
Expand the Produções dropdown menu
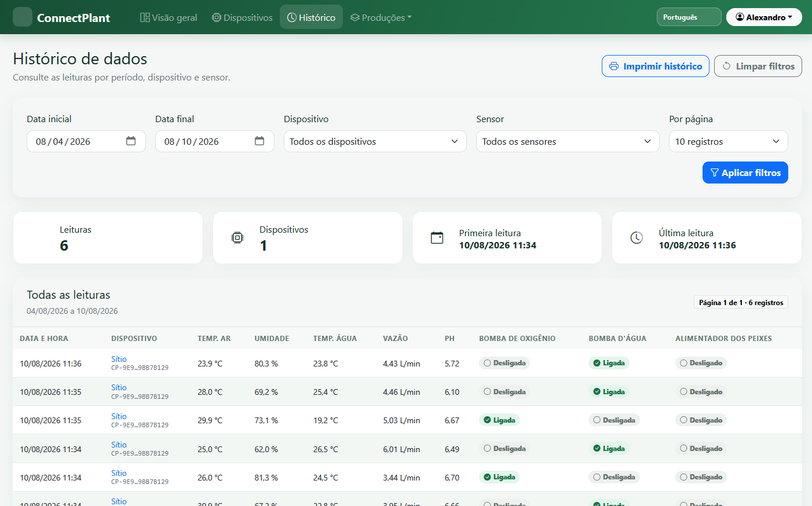point(381,17)
